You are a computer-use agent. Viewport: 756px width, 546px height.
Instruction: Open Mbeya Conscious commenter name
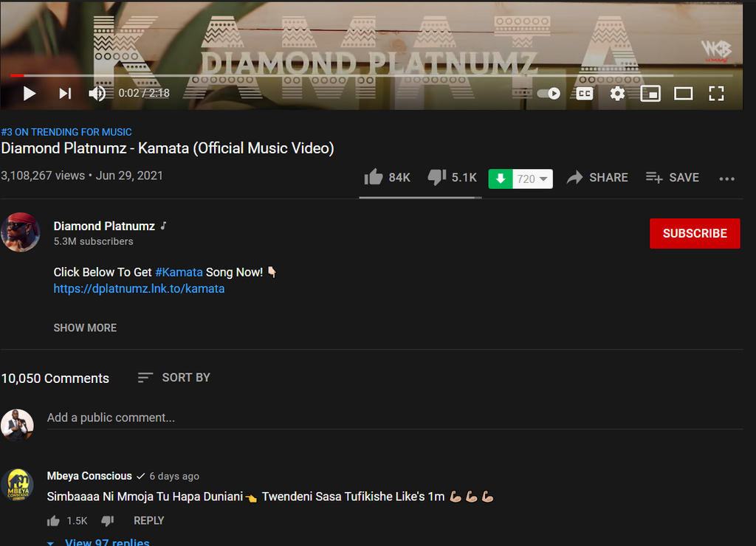[89, 476]
